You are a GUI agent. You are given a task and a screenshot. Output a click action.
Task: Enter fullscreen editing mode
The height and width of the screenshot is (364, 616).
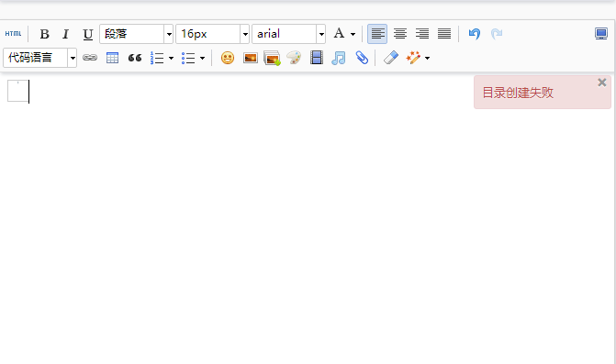tap(601, 34)
